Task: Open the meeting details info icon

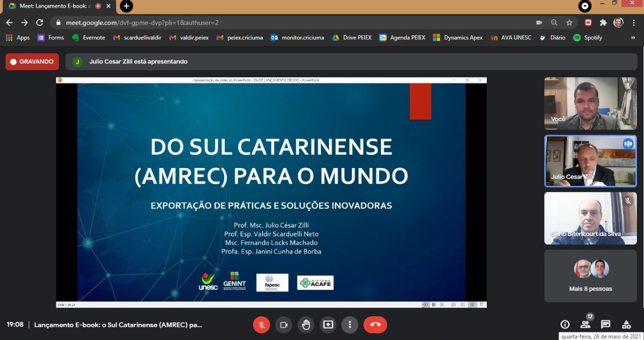Action: (565, 324)
